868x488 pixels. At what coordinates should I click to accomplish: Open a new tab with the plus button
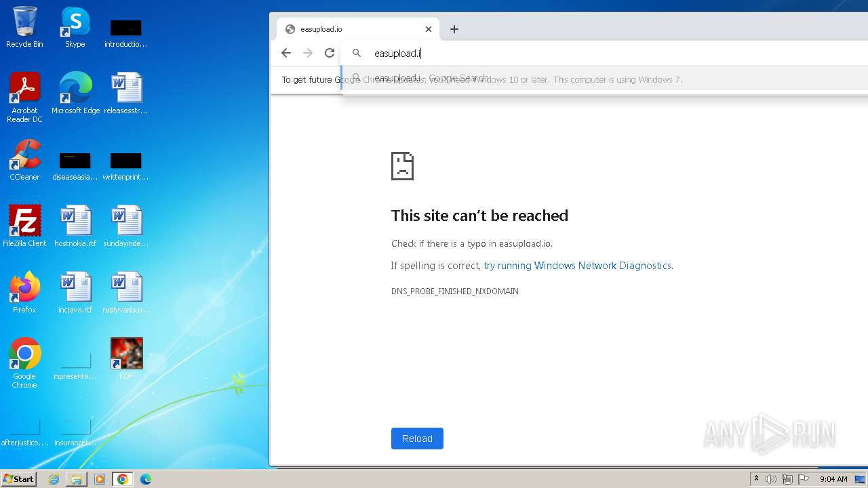454,29
